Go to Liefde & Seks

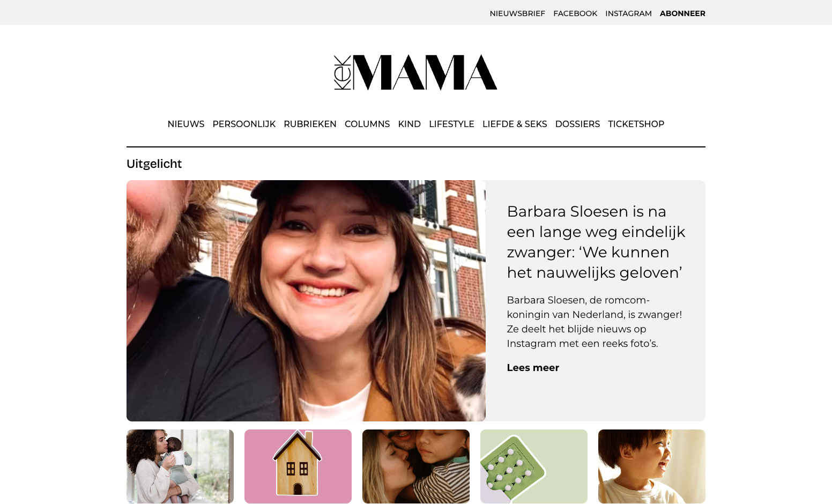tap(515, 124)
